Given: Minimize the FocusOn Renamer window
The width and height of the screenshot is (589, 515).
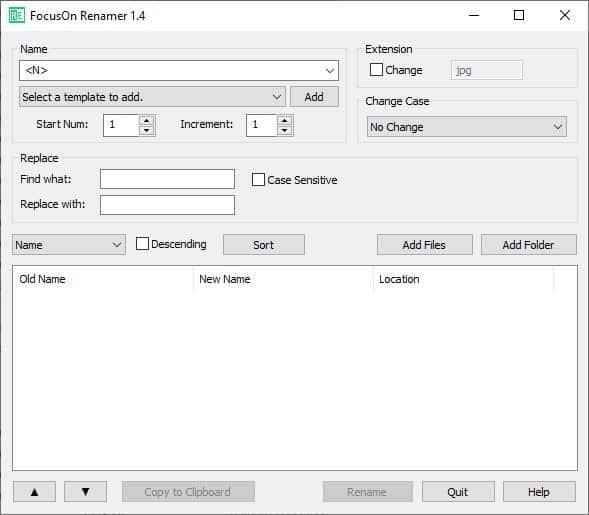Looking at the screenshot, I should (x=474, y=15).
